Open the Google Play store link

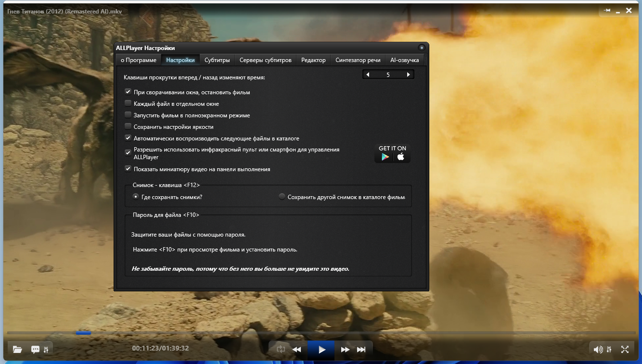pyautogui.click(x=385, y=157)
